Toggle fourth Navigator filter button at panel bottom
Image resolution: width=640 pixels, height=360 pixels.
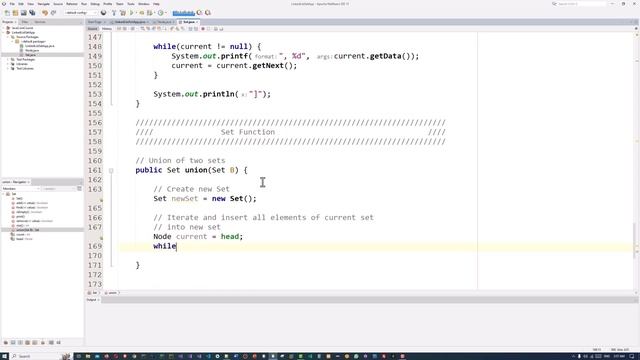[28, 342]
